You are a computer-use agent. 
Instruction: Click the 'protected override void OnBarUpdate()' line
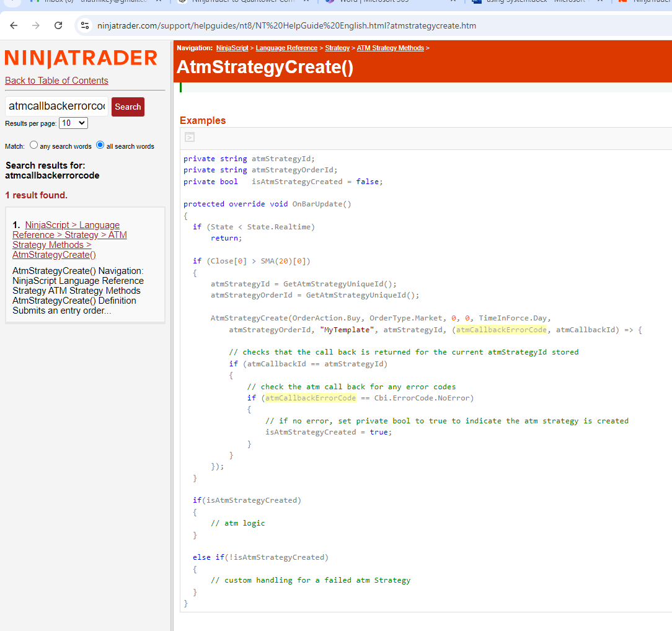267,204
